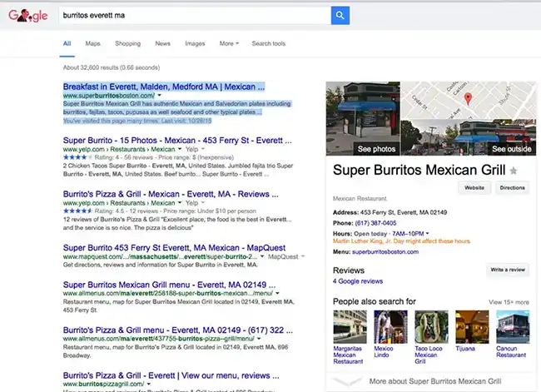Open Margaritas Mexican Restaurant thumbnail
The image size is (541, 392).
(350, 327)
